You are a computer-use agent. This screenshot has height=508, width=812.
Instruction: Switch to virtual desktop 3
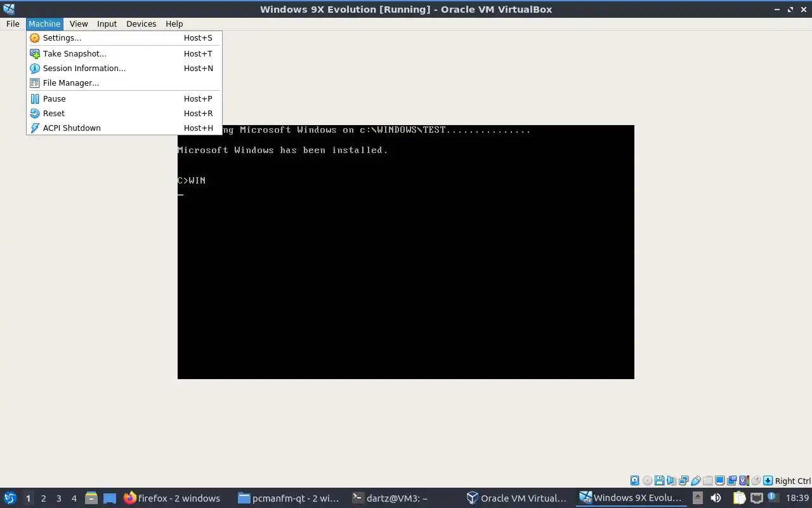tap(58, 498)
